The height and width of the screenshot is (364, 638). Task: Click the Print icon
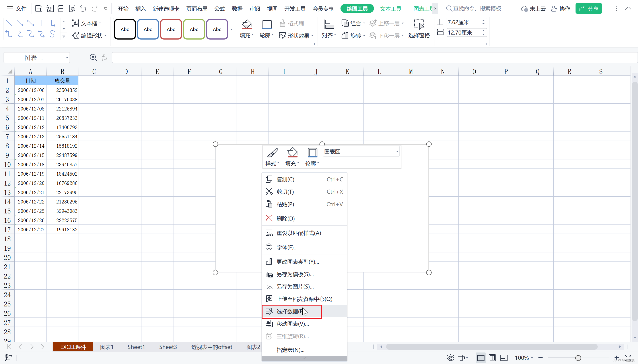(x=61, y=9)
